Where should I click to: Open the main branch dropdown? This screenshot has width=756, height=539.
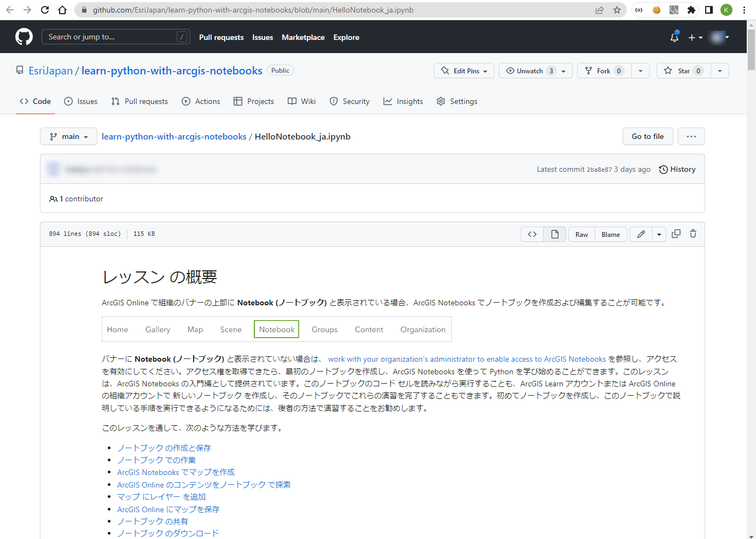click(x=68, y=136)
